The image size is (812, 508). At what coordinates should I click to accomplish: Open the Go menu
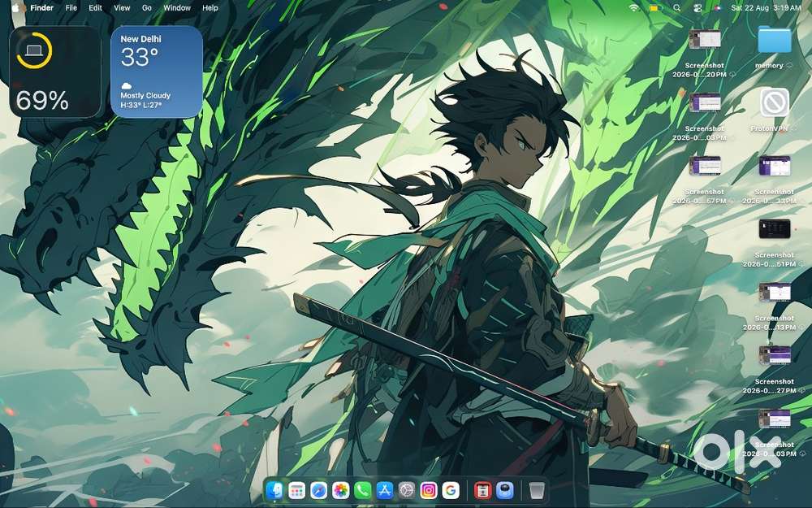147,8
